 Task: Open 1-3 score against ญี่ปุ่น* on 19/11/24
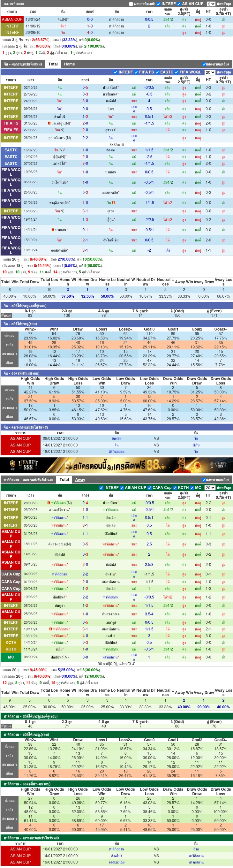coord(85,220)
